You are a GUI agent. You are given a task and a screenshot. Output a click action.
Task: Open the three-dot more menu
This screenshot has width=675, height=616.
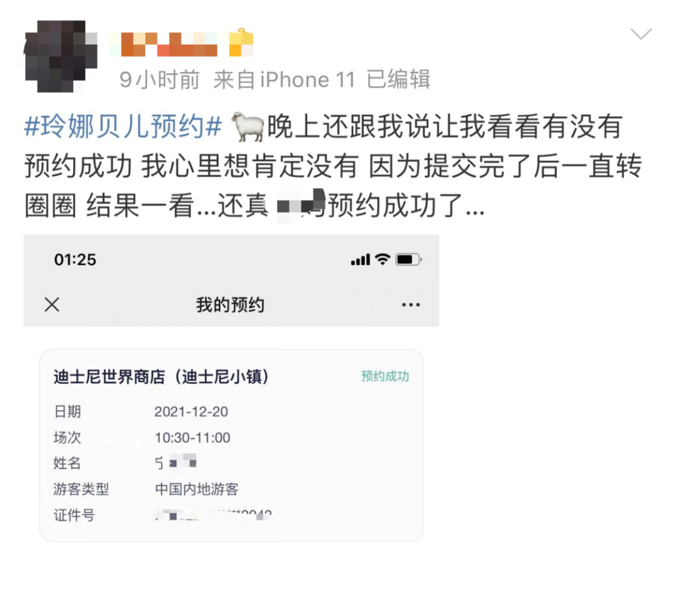click(x=411, y=304)
